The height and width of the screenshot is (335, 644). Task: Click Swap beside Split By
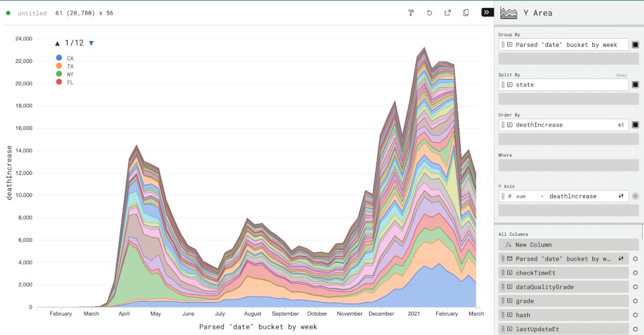(621, 75)
